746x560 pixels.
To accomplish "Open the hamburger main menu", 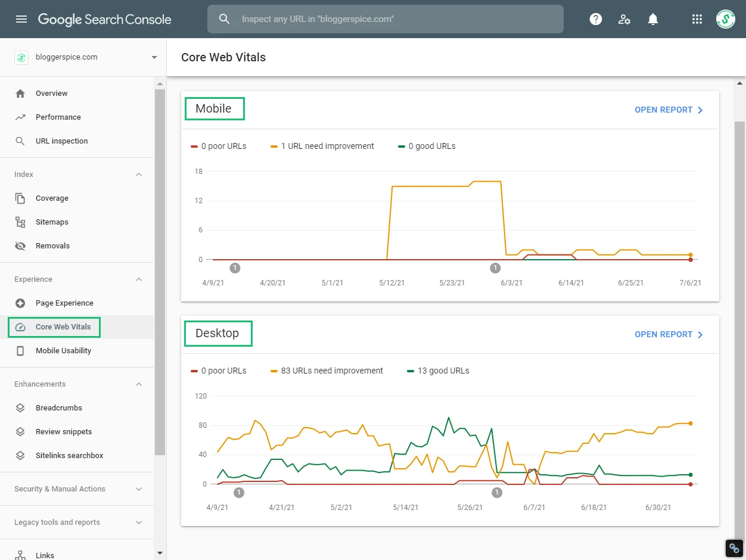I will pos(21,19).
